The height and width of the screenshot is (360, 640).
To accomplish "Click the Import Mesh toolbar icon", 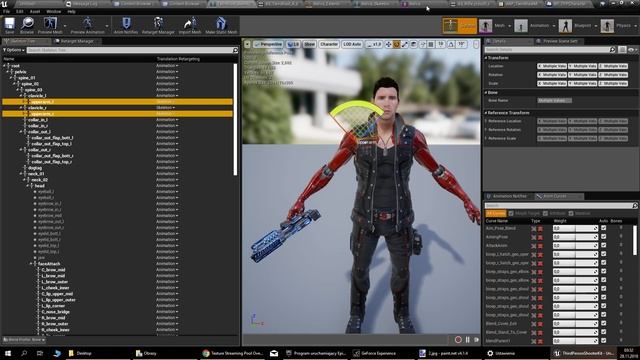I will tap(190, 25).
